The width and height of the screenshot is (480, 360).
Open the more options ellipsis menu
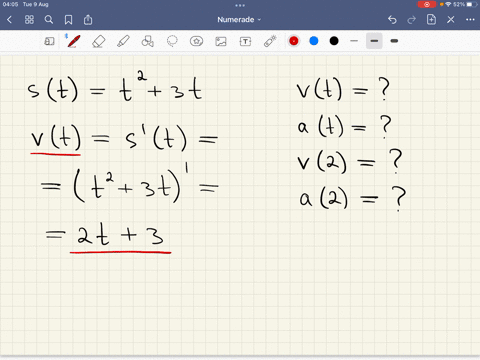tap(470, 20)
